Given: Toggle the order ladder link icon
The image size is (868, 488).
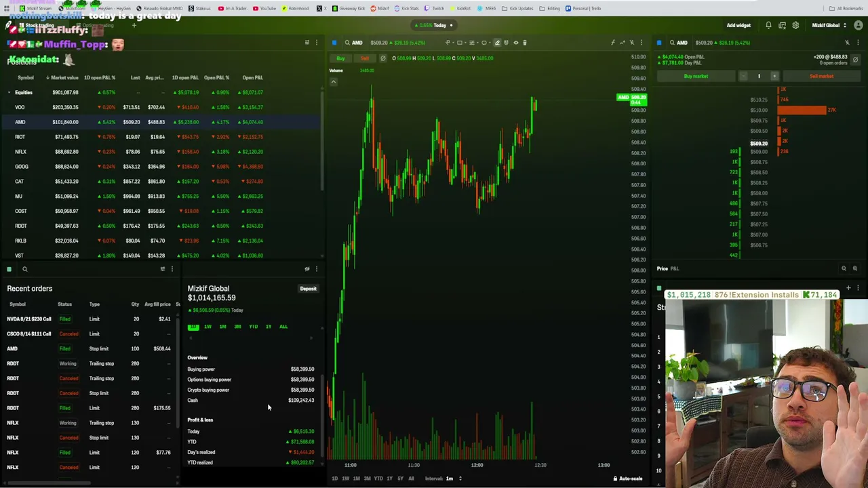Looking at the screenshot, I should pyautogui.click(x=847, y=43).
